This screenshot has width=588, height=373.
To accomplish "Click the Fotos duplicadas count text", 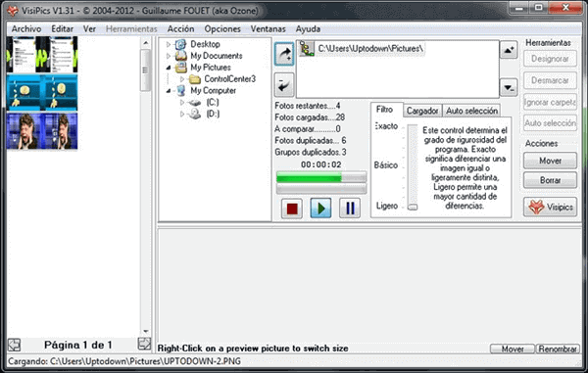I will (x=310, y=140).
